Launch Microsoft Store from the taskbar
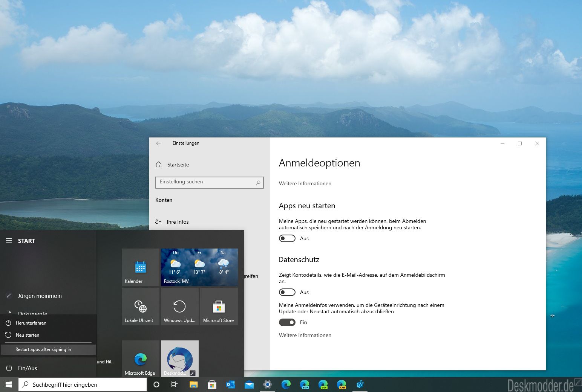The height and width of the screenshot is (392, 582). (x=212, y=384)
